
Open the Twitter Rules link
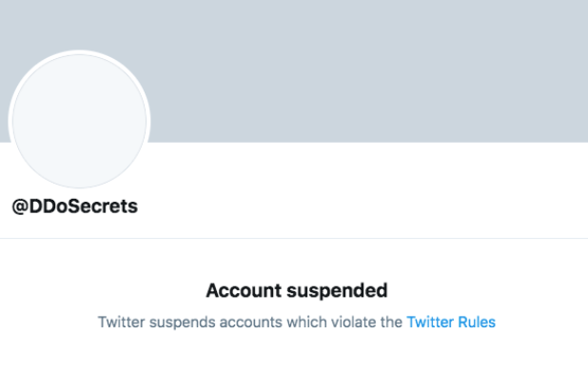451,323
